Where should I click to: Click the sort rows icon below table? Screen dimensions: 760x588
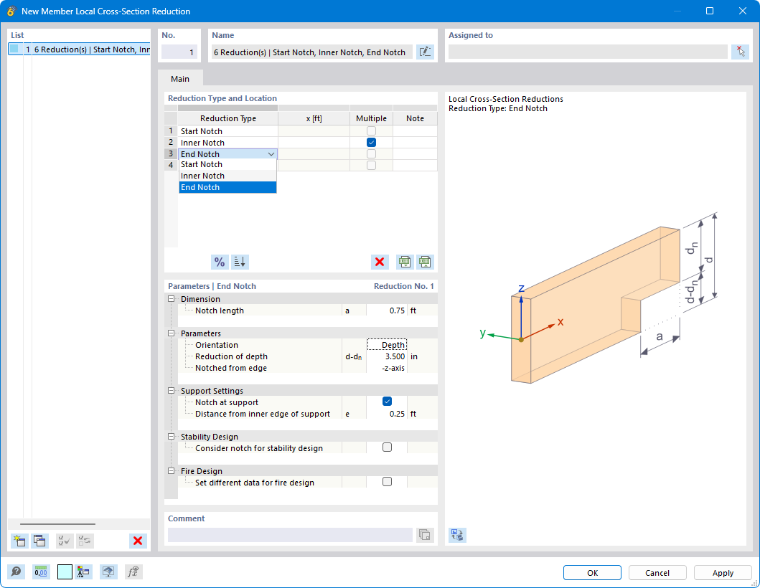[240, 262]
